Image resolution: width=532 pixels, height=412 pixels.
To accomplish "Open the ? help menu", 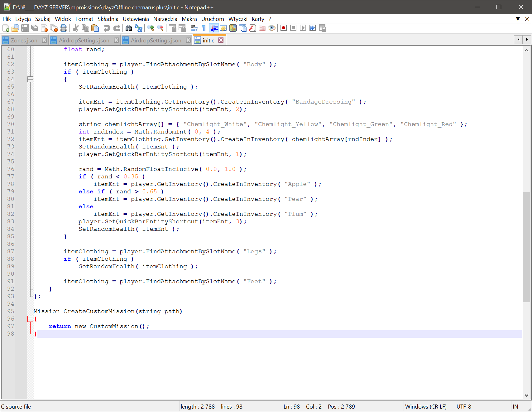I will click(270, 19).
